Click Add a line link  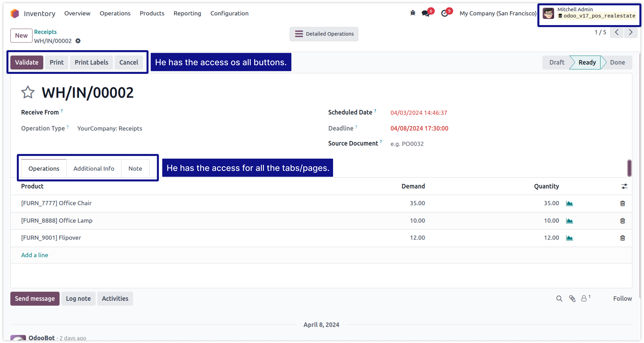[35, 255]
